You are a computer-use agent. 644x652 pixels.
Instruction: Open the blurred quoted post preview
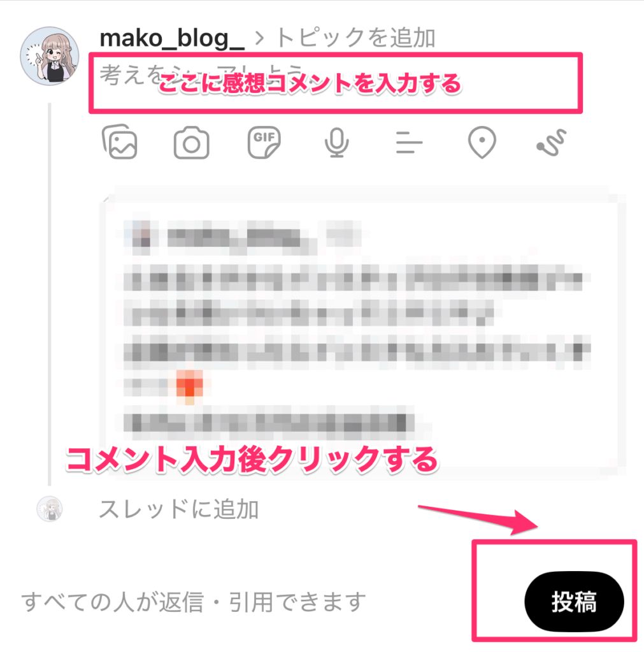pos(362,332)
